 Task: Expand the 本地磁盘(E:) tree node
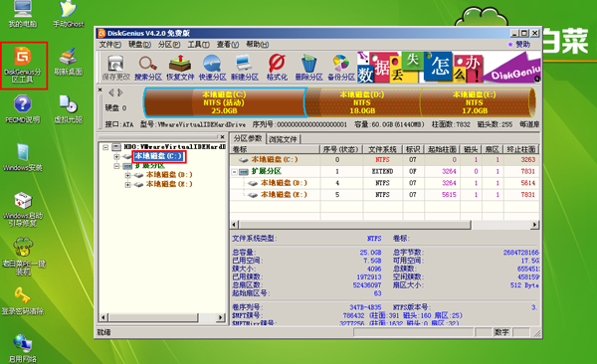pyautogui.click(x=128, y=185)
